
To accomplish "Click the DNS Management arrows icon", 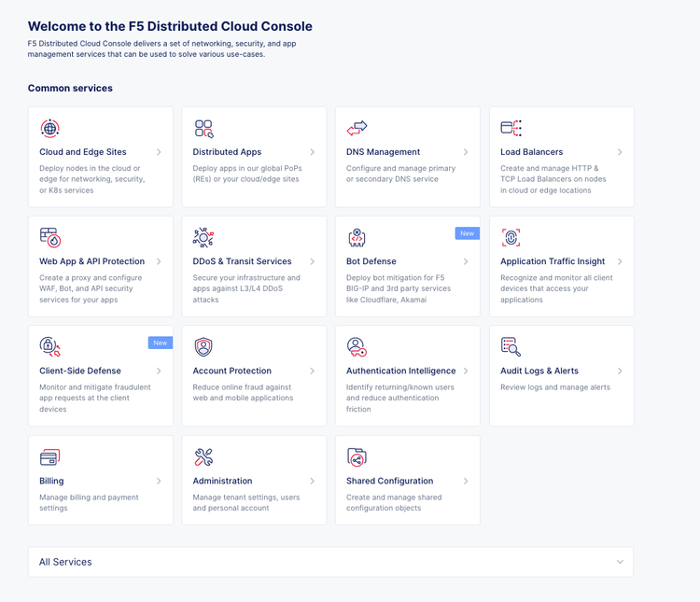I will (357, 128).
